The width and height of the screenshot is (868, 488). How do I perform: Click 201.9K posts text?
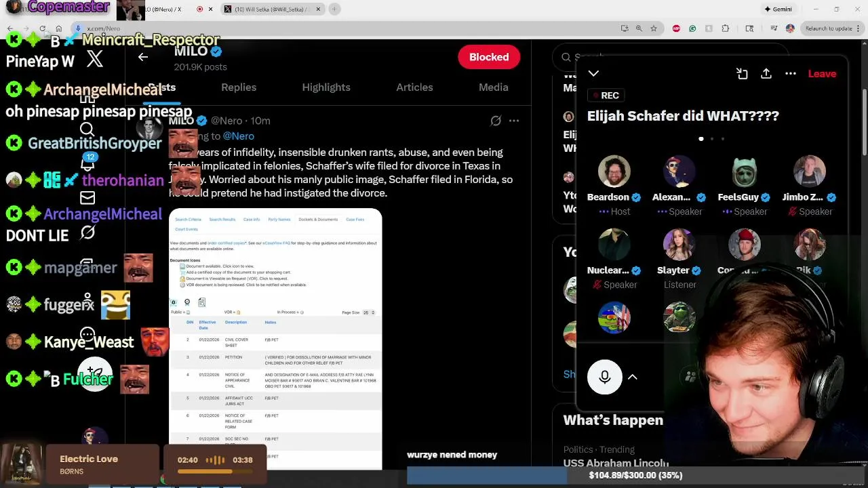pos(201,67)
